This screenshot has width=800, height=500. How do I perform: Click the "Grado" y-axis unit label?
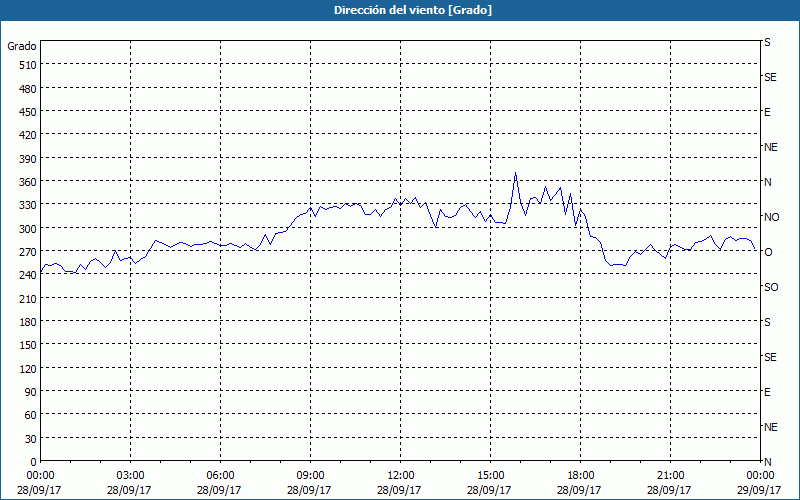pyautogui.click(x=22, y=46)
